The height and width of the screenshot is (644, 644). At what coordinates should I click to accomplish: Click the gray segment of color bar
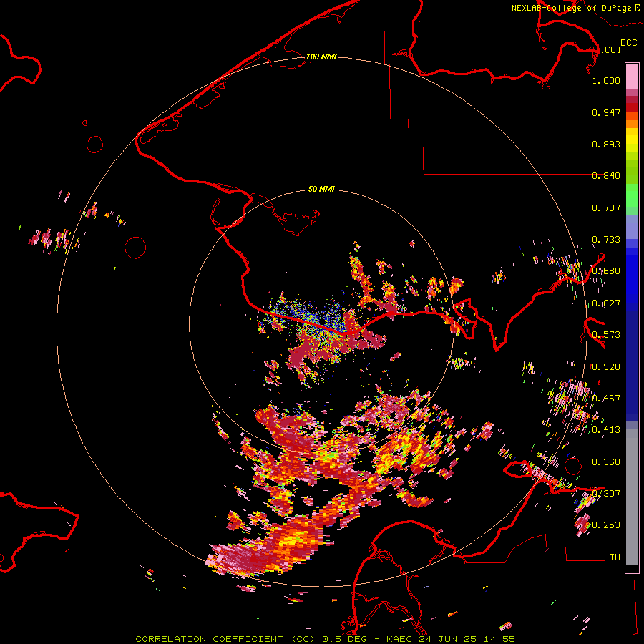coord(632,497)
